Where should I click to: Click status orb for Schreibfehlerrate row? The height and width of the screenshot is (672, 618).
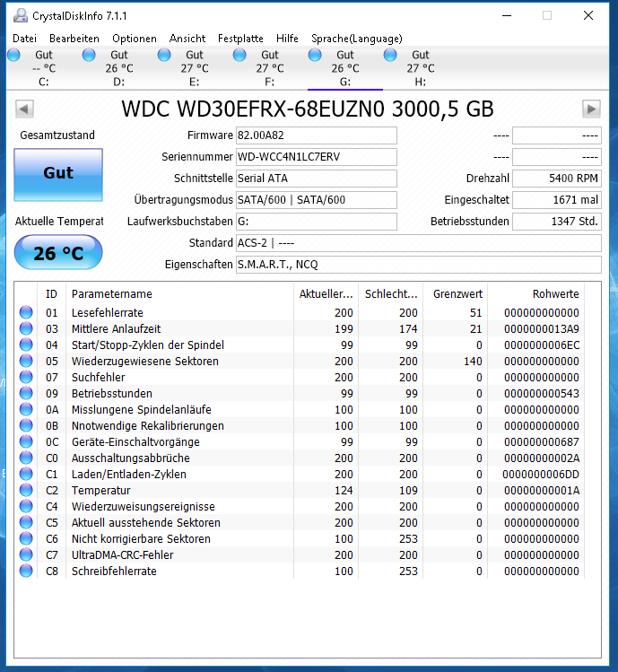[26, 571]
